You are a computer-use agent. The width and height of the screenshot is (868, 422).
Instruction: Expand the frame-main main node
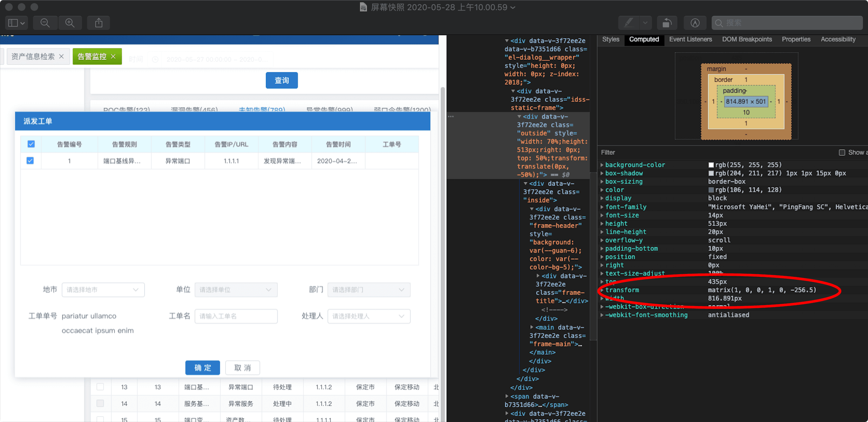(x=532, y=327)
